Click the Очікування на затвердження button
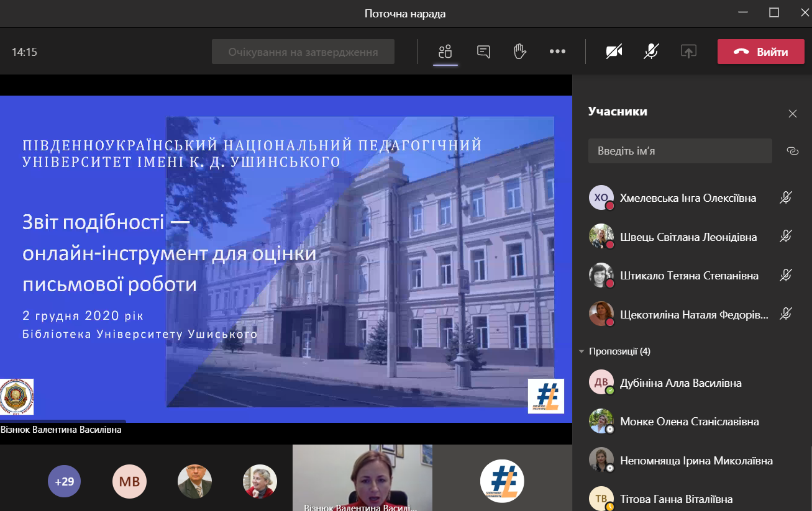 303,52
